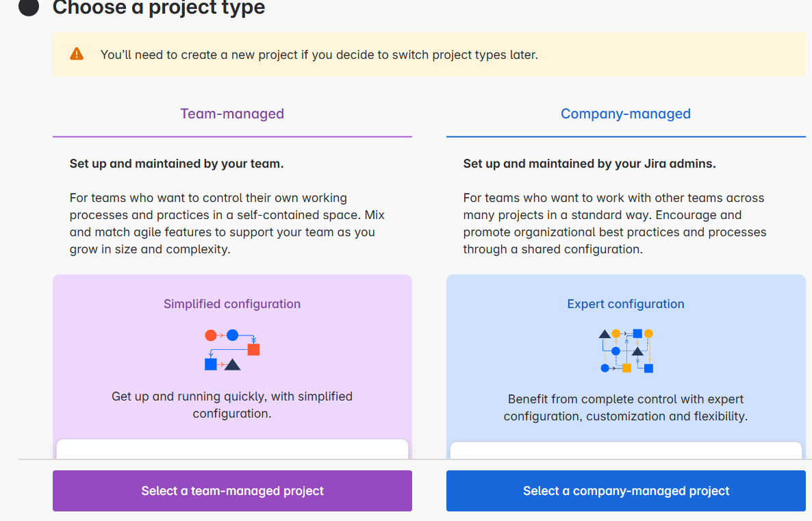812x521 pixels.
Task: Click the Expert configuration title
Action: coord(626,304)
